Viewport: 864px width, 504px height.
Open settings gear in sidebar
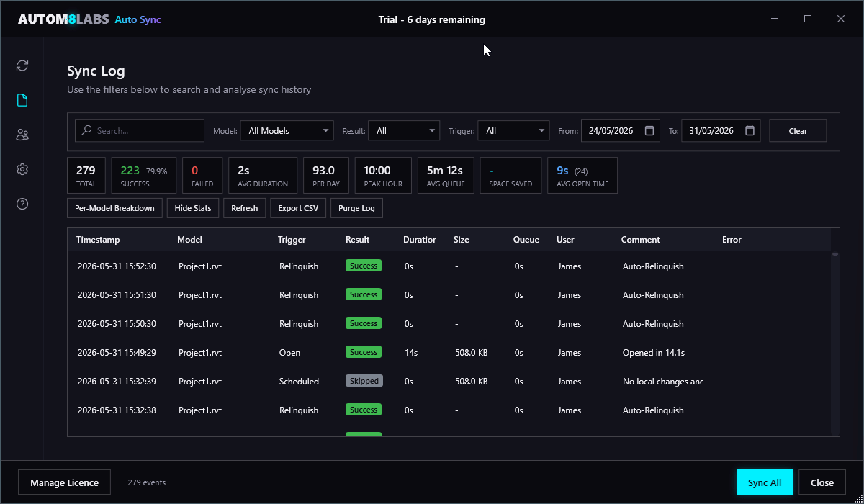pyautogui.click(x=22, y=169)
